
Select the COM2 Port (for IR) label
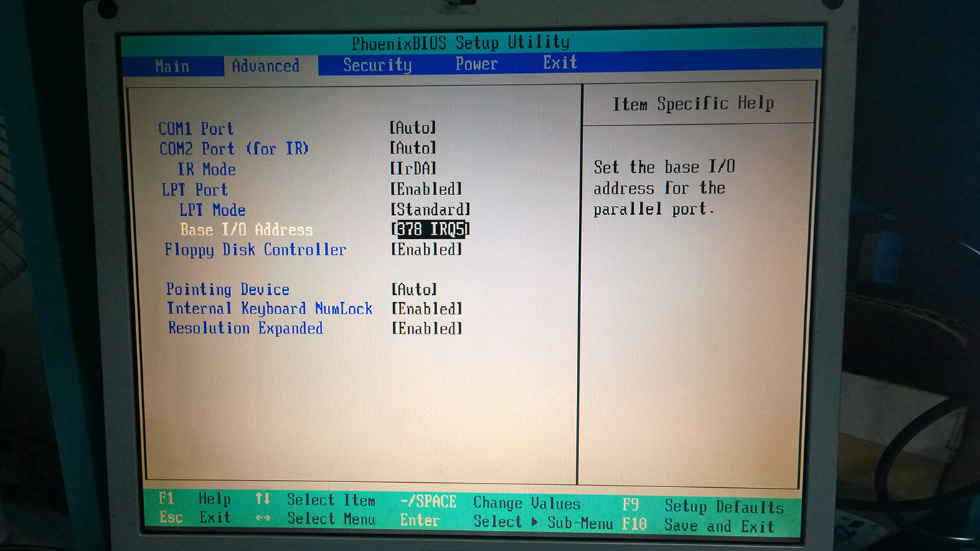click(x=234, y=149)
